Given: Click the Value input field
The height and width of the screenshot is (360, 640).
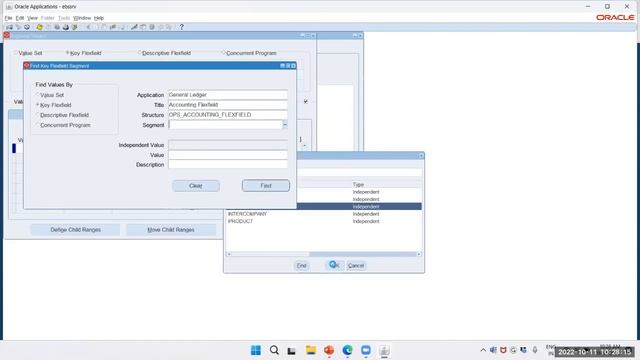Looking at the screenshot, I should click(x=228, y=155).
